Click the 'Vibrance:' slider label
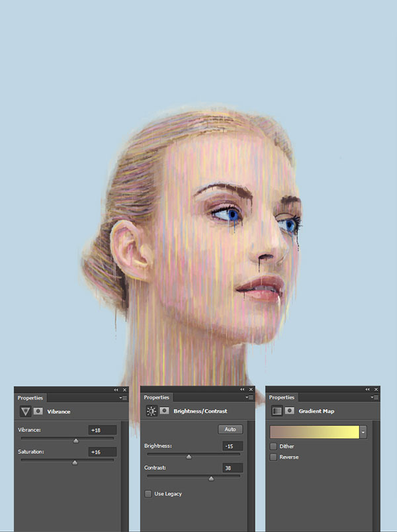This screenshot has height=532, width=397. (29, 430)
